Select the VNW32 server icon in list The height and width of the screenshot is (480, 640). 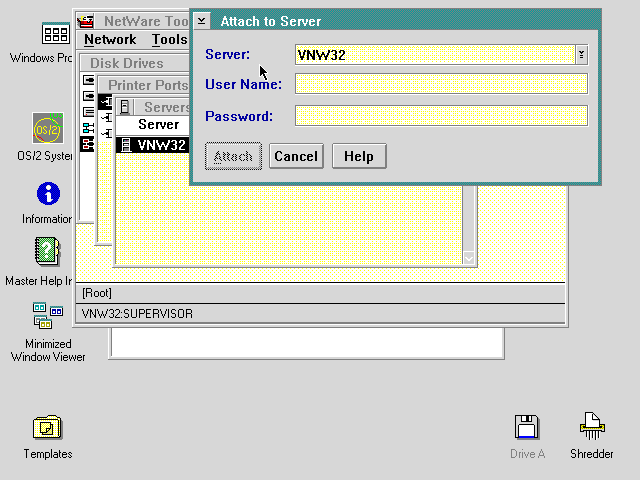pos(126,145)
